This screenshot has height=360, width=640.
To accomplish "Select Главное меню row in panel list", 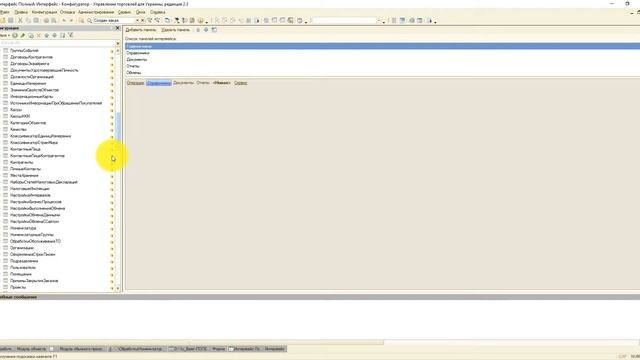I will click(382, 47).
